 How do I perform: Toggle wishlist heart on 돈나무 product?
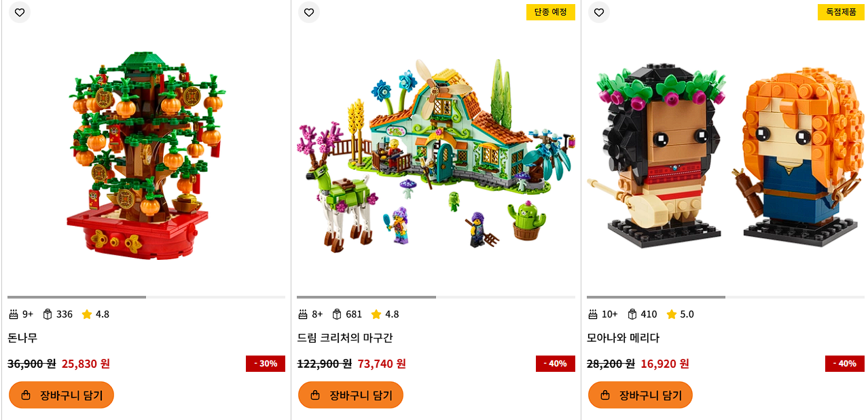20,12
